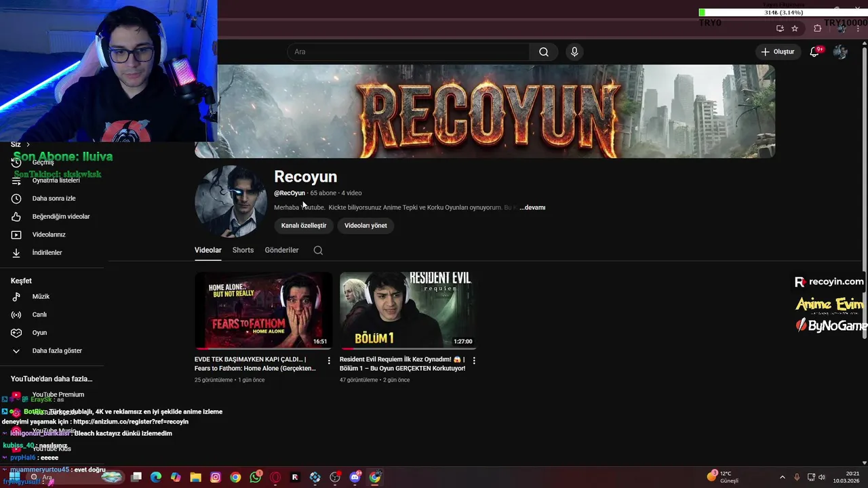868x488 pixels.
Task: Open OBS Studio from taskbar
Action: [335, 477]
